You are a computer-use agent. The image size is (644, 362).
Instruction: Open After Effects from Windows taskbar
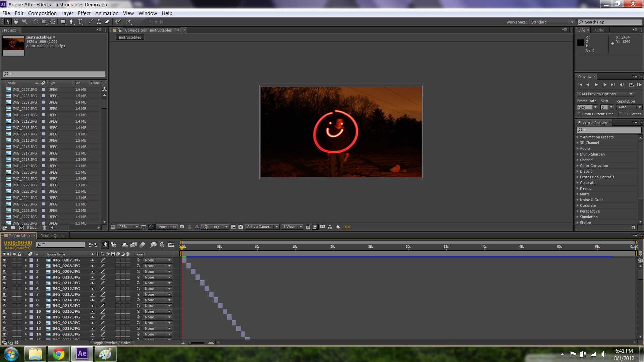(82, 354)
